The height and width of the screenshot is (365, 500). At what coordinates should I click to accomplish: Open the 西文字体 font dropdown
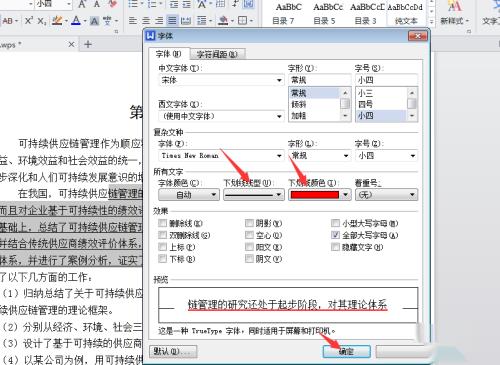pos(279,116)
